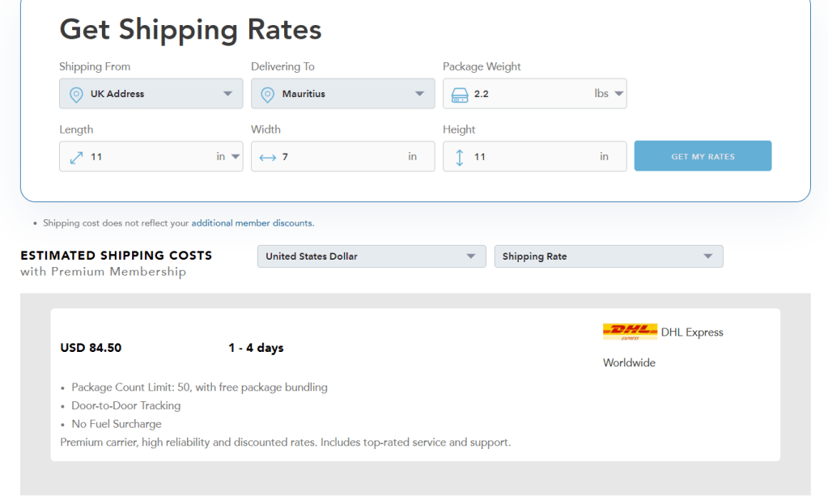Click the scale icon in Package Weight

click(460, 94)
